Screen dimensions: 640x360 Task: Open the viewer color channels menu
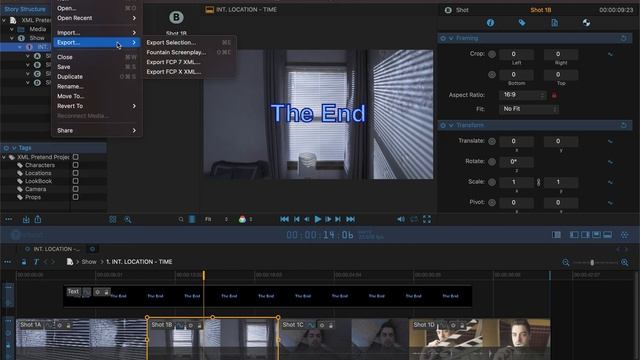tap(245, 219)
